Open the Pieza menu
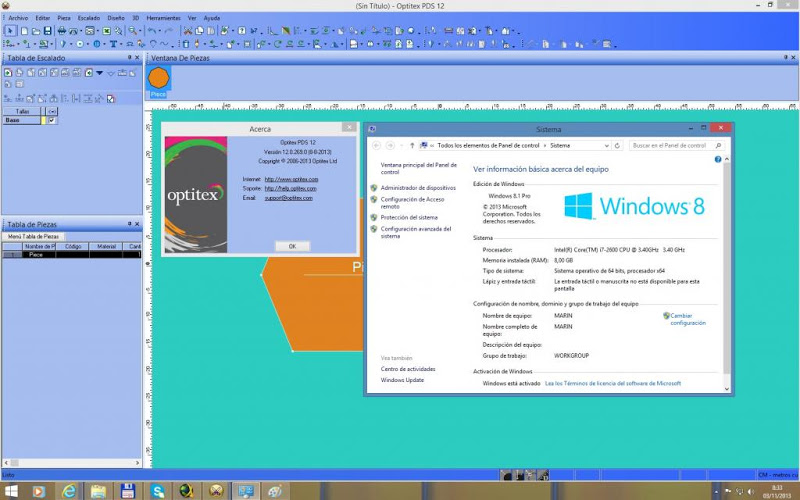 (64, 18)
